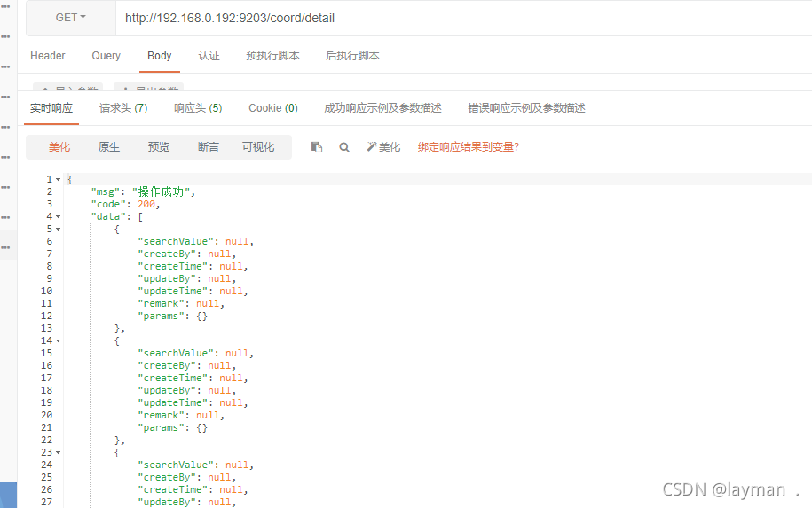Screen dimensions: 812x508
Task: Open the 后执行脚本 tab
Action: [352, 55]
